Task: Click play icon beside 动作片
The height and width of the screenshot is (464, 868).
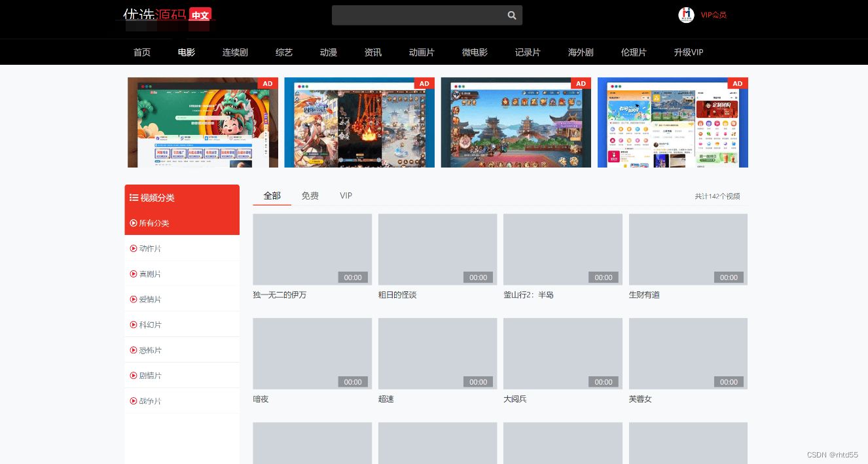Action: pos(134,249)
